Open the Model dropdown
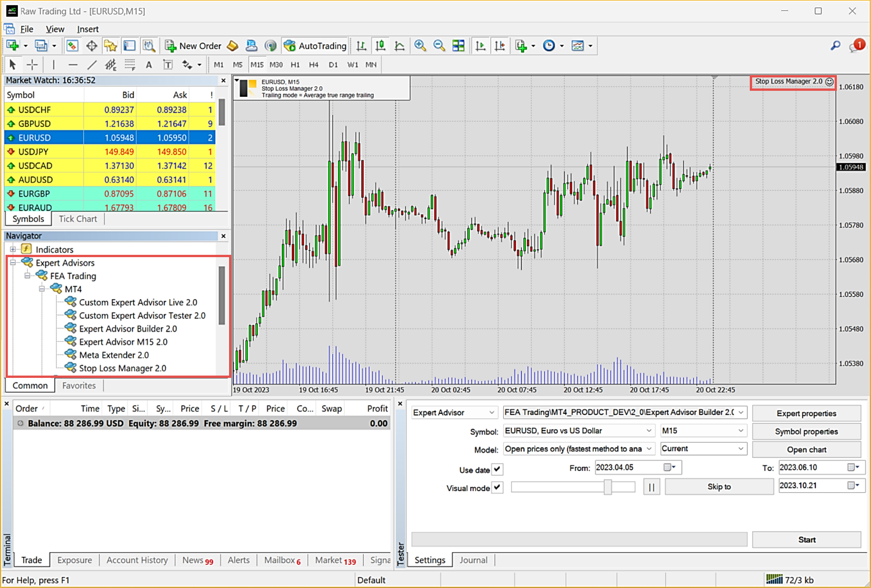The height and width of the screenshot is (588, 871). [x=579, y=449]
